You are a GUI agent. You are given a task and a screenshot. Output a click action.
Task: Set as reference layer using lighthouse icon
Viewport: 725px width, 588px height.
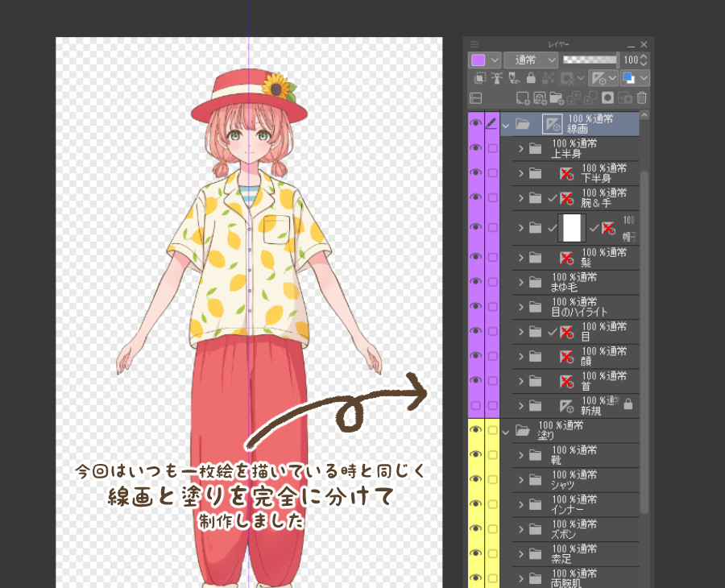pos(497,78)
